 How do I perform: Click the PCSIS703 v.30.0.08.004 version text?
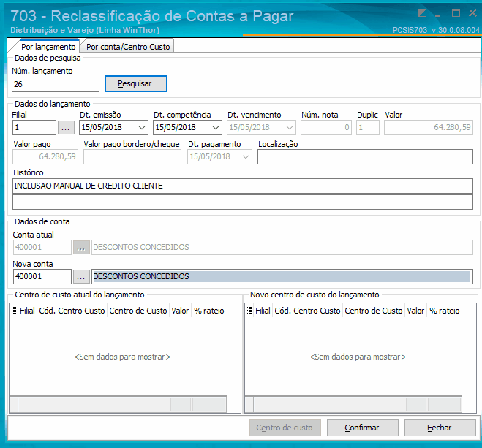tap(436, 30)
